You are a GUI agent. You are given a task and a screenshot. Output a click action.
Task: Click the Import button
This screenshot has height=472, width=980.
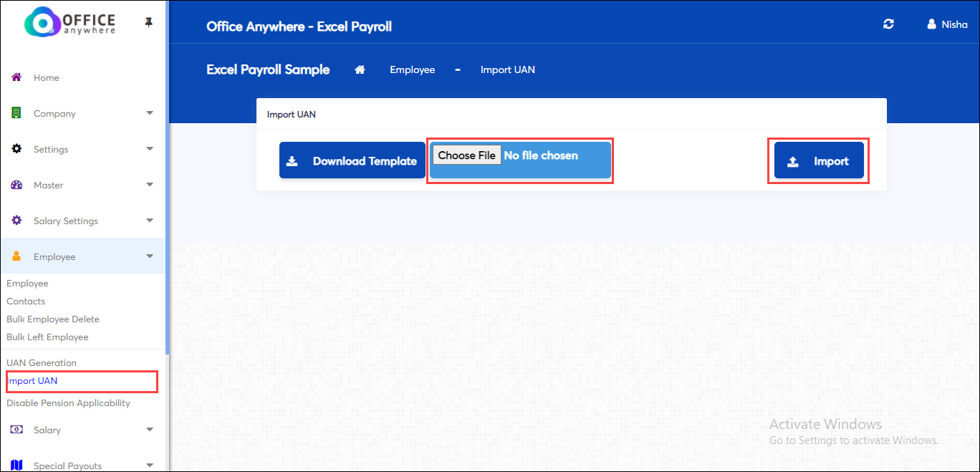819,160
